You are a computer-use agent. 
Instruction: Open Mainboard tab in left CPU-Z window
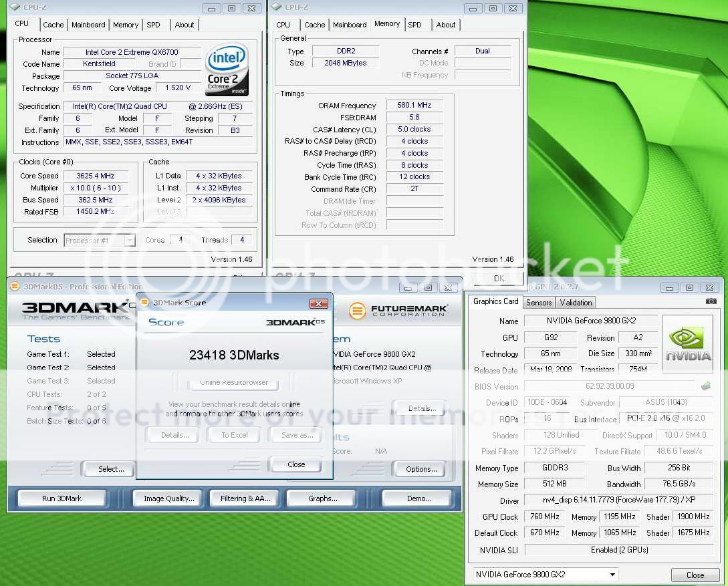tap(88, 25)
